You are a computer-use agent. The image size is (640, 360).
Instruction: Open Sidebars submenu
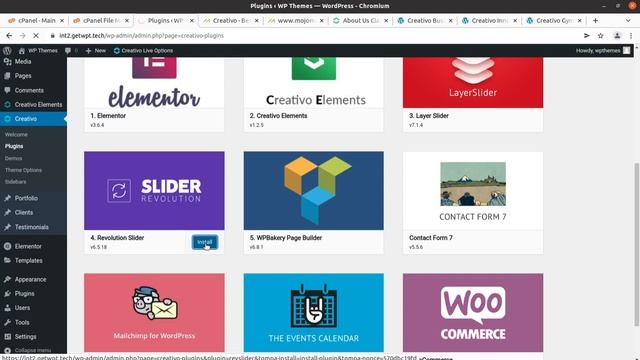click(16, 182)
